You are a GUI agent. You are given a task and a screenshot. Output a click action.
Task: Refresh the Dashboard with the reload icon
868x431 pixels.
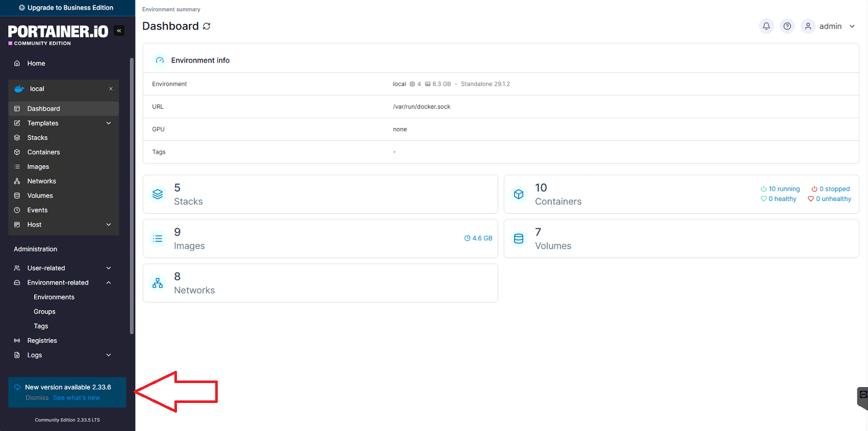pos(207,27)
